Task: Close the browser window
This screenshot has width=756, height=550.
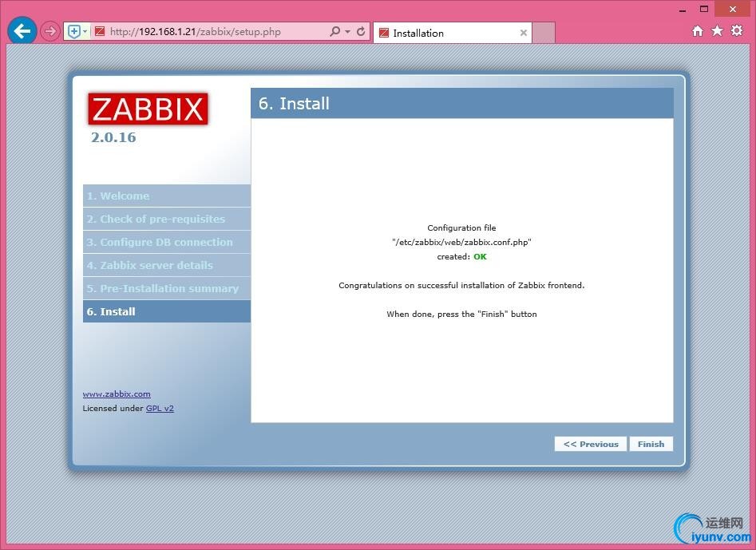Action: click(732, 9)
